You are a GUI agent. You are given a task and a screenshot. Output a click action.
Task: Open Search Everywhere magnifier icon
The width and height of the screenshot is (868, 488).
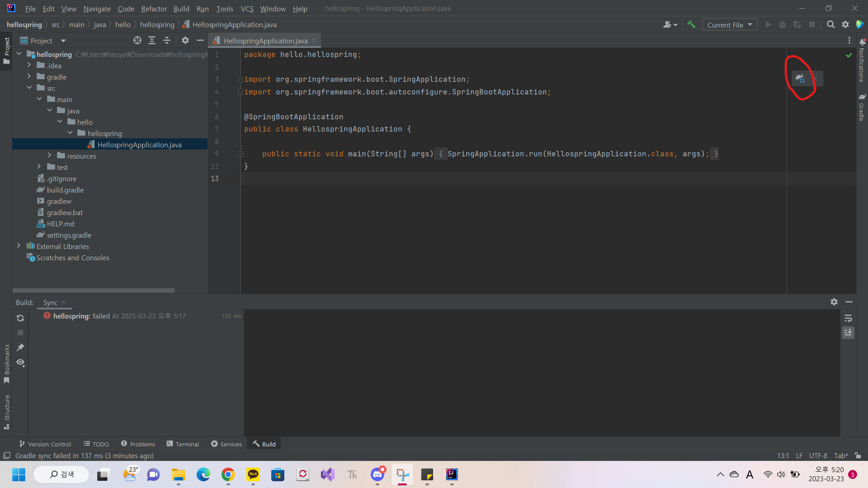(830, 24)
